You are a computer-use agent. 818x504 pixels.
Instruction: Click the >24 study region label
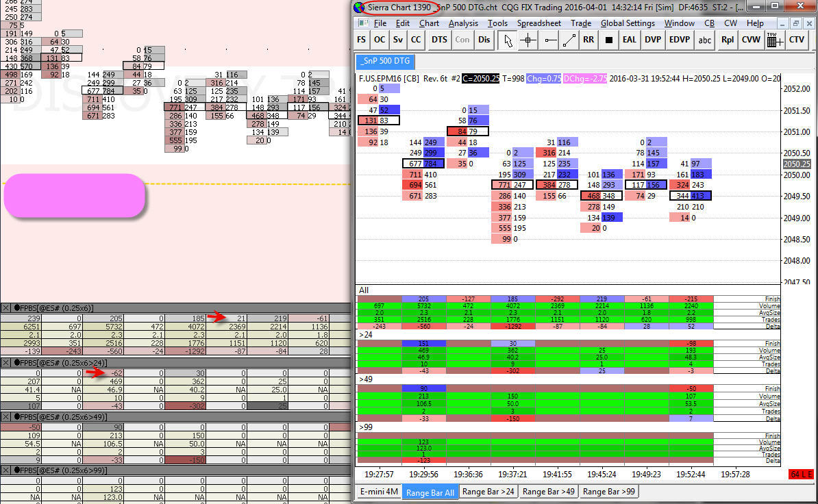tap(366, 335)
